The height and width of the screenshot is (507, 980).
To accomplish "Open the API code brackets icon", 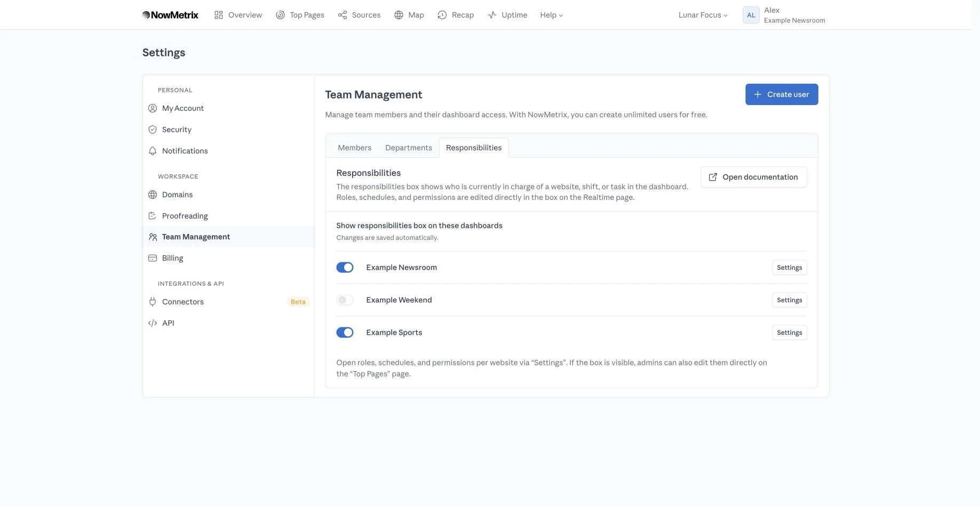I will 153,323.
